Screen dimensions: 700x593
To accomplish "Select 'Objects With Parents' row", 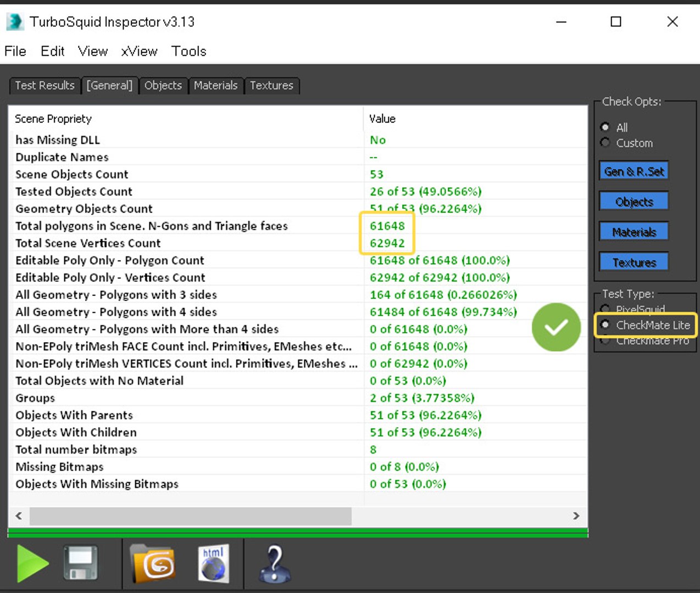I will tap(298, 415).
